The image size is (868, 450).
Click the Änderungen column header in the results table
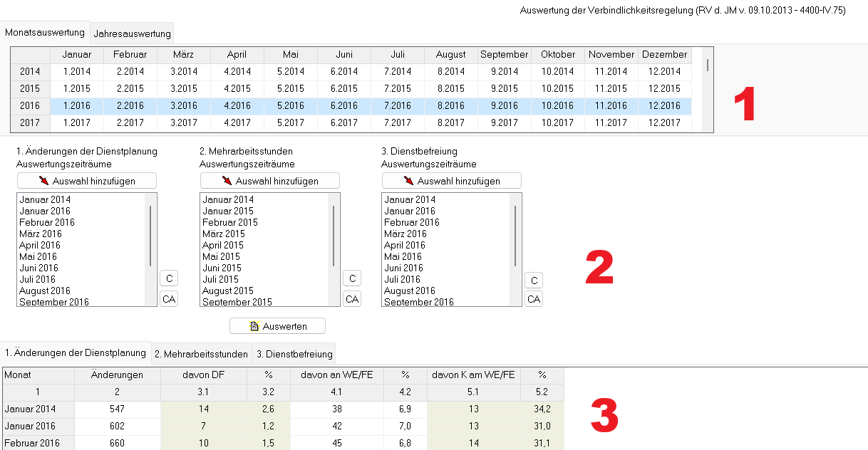pos(118,375)
